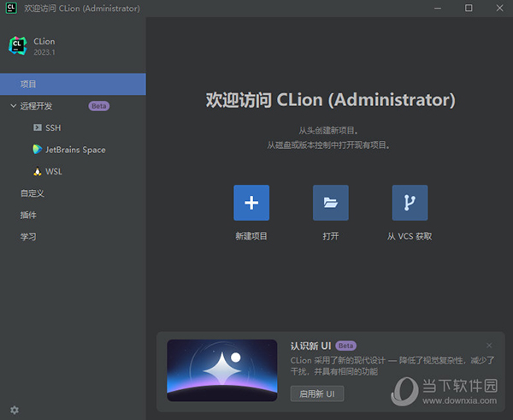Click the Beta badge beside 认识新 UI
The width and height of the screenshot is (513, 420).
(345, 346)
